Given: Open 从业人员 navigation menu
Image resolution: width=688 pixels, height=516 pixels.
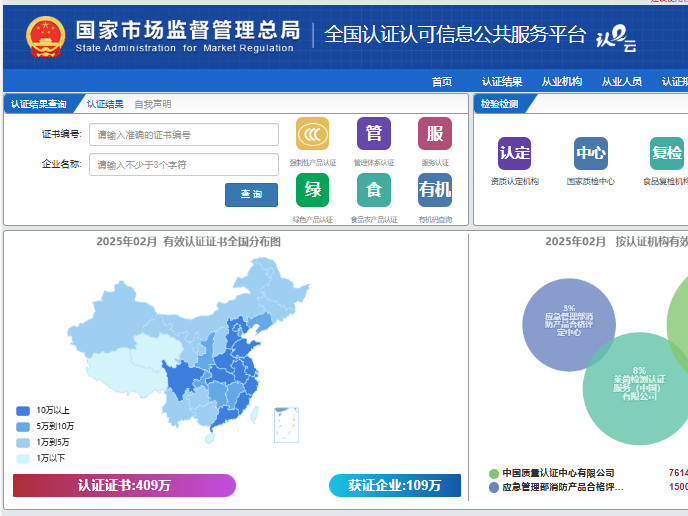Looking at the screenshot, I should point(622,82).
